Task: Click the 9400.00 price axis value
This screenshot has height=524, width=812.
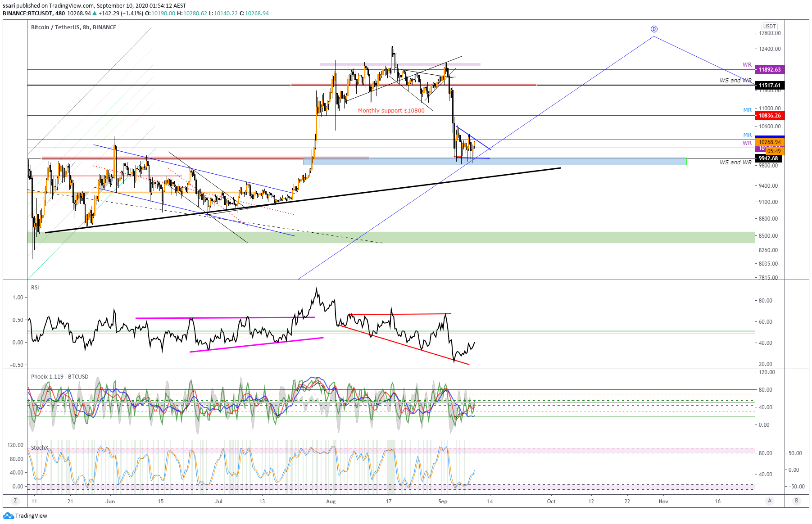Action: (768, 186)
